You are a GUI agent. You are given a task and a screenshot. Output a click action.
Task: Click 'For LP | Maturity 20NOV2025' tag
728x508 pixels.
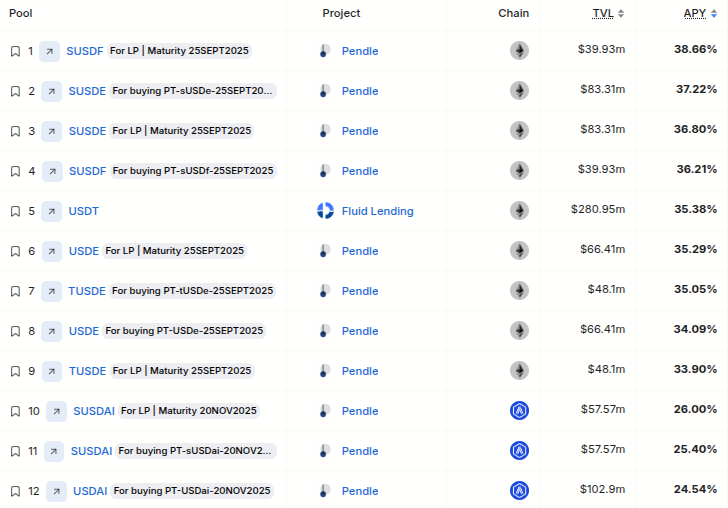coord(188,411)
